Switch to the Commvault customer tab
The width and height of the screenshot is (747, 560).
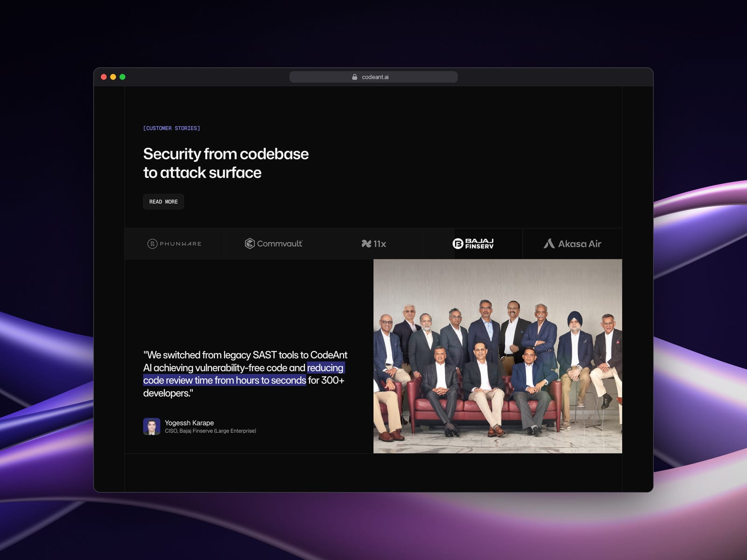point(274,244)
